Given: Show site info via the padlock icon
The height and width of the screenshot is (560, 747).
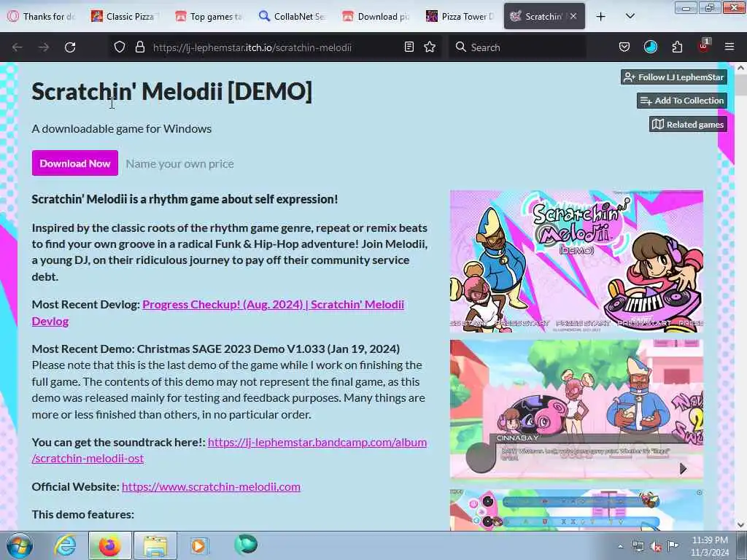Looking at the screenshot, I should [x=139, y=47].
